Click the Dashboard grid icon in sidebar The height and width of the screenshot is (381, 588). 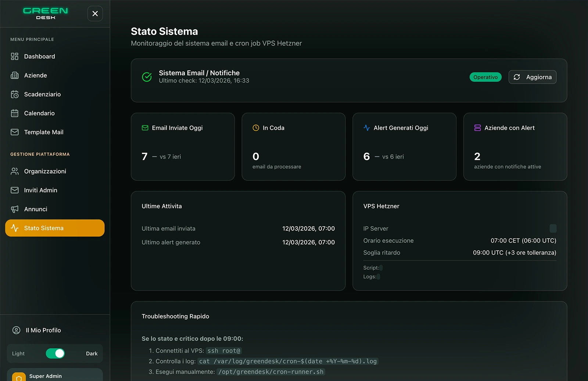[x=15, y=56]
